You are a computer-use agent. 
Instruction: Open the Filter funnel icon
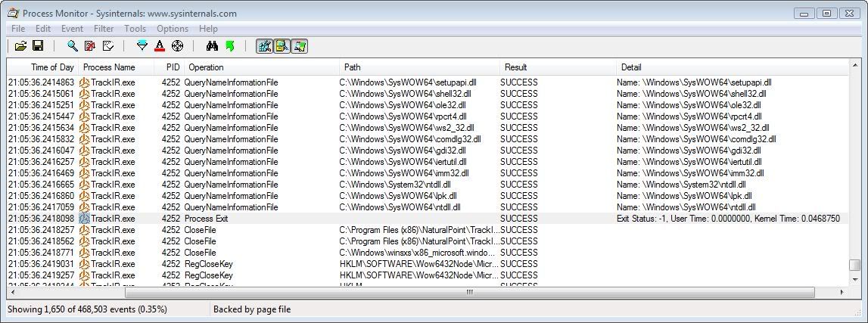click(x=142, y=46)
